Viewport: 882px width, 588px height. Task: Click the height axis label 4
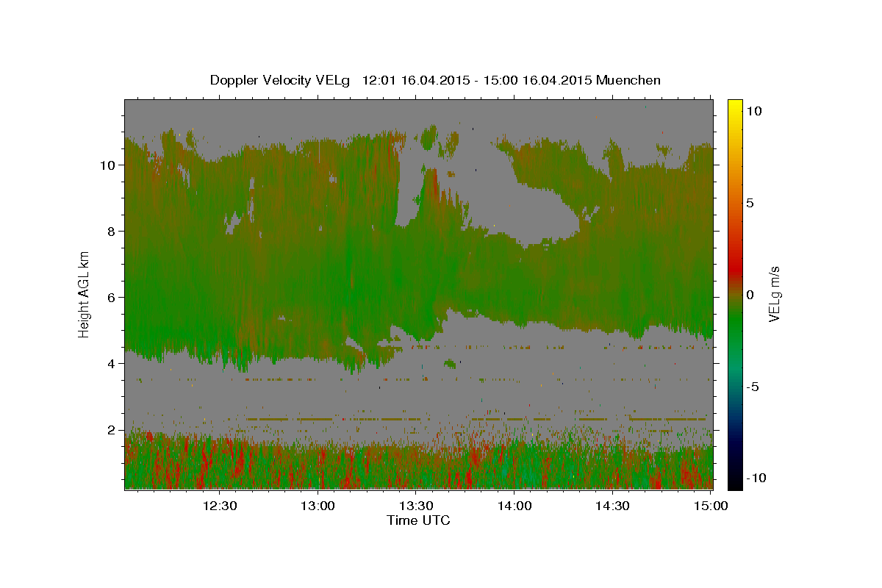(112, 364)
